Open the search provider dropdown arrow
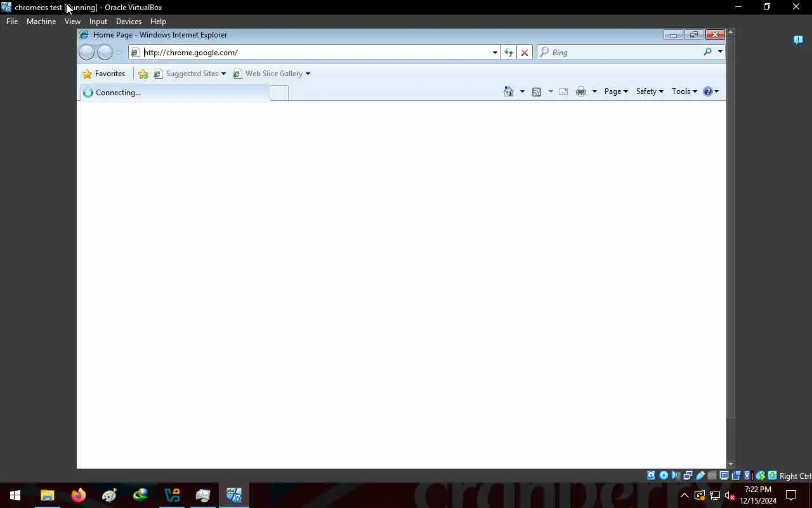Viewport: 812px width, 508px height. [720, 52]
